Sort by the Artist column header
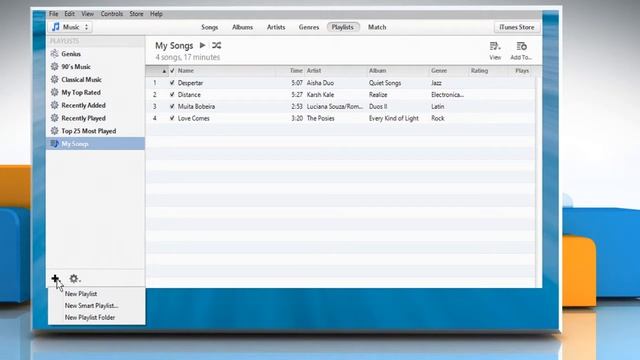 point(314,71)
